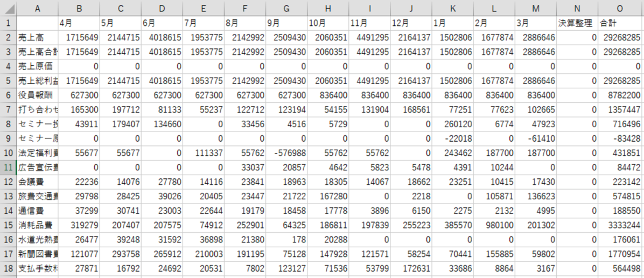
Task: Click the 4月 header cell
Action: tap(79, 23)
